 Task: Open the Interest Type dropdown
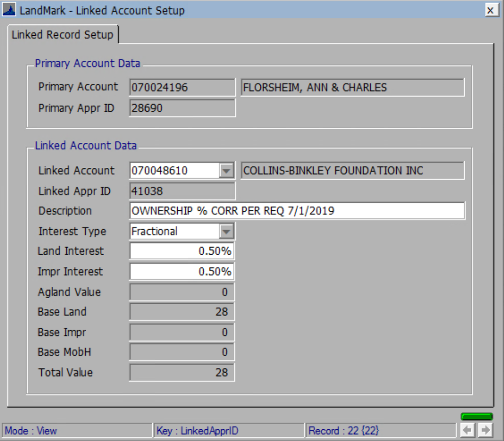click(227, 231)
